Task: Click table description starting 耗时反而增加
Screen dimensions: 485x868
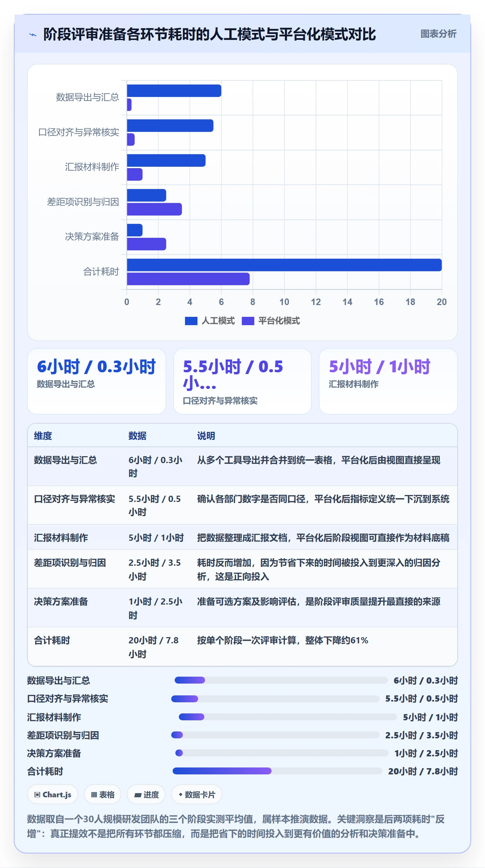Action: coord(319,569)
